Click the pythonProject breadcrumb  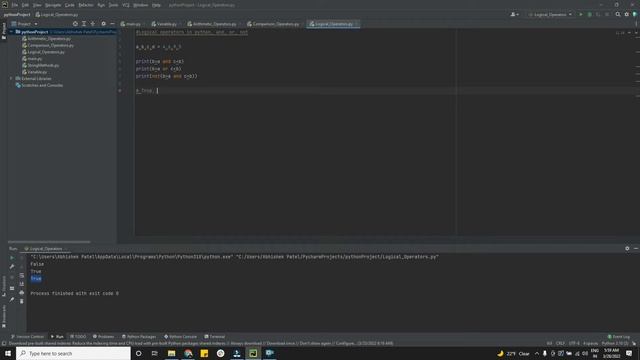coord(17,15)
